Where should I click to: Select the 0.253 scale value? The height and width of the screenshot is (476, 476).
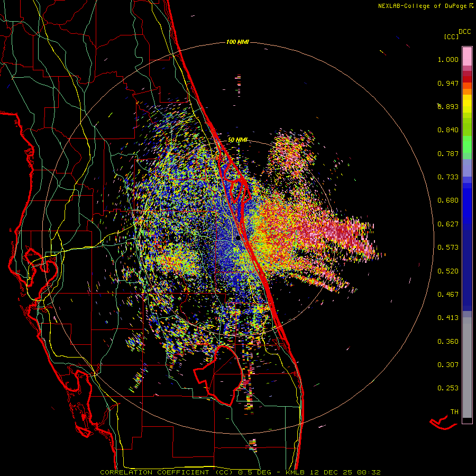[448, 388]
